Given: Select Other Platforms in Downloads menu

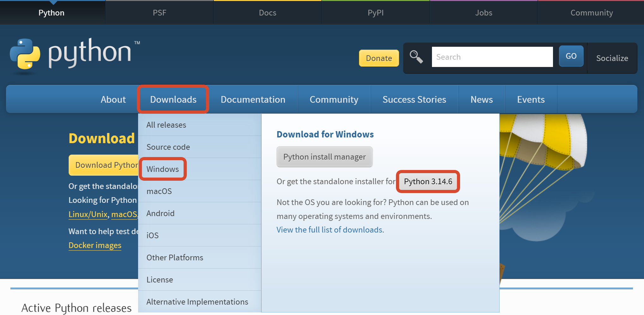Looking at the screenshot, I should [200, 257].
